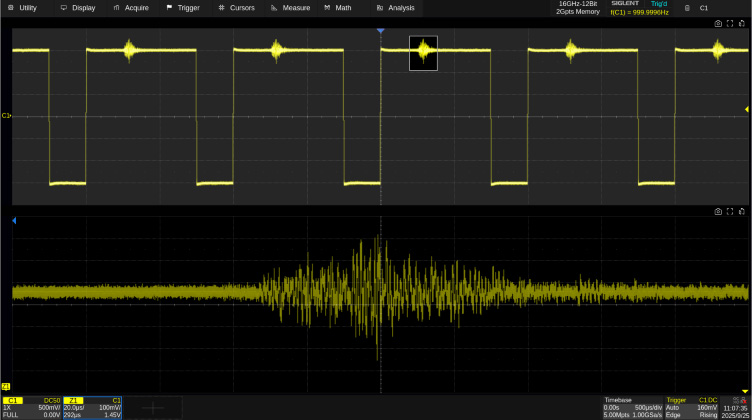Open the Math menu

click(338, 8)
